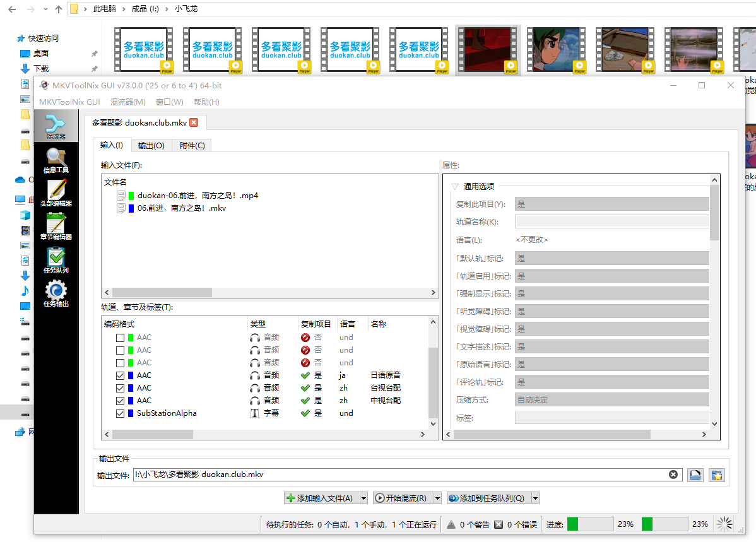Open the Header editor (头部编辑器)

pos(56,193)
